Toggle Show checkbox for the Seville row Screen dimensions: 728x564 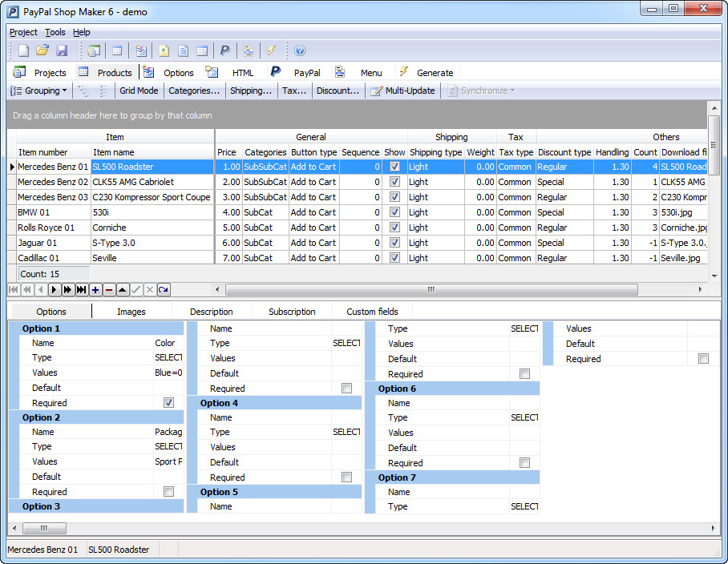click(x=394, y=258)
